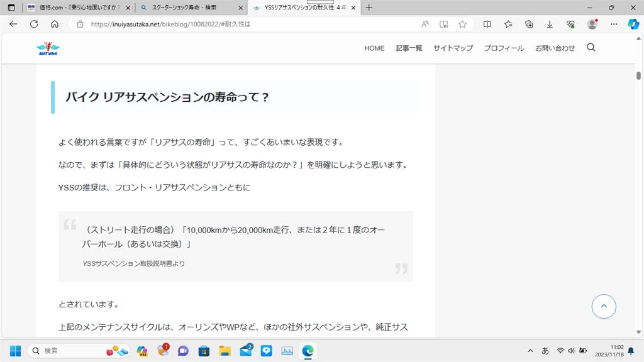Open the プロフィール menu item
The height and width of the screenshot is (362, 644).
coord(504,48)
